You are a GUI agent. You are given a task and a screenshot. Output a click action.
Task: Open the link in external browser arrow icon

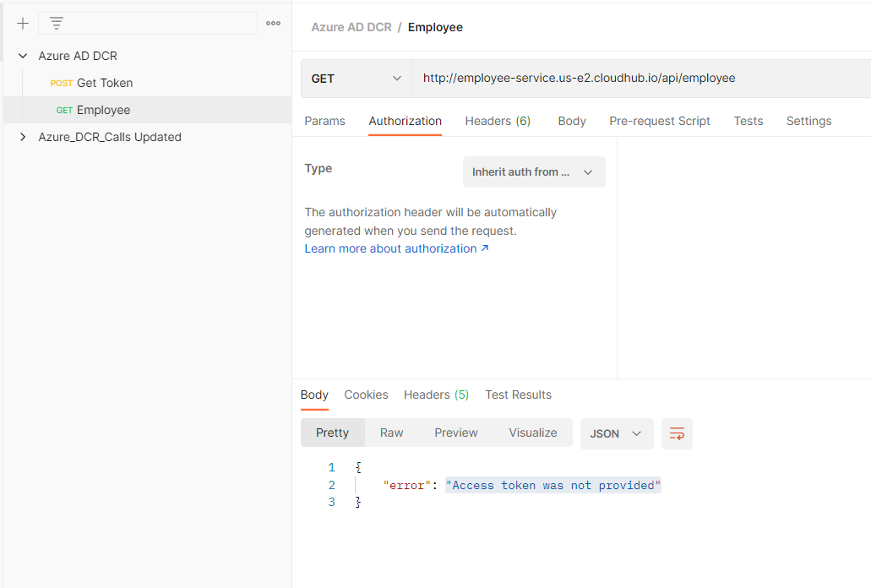pos(483,248)
